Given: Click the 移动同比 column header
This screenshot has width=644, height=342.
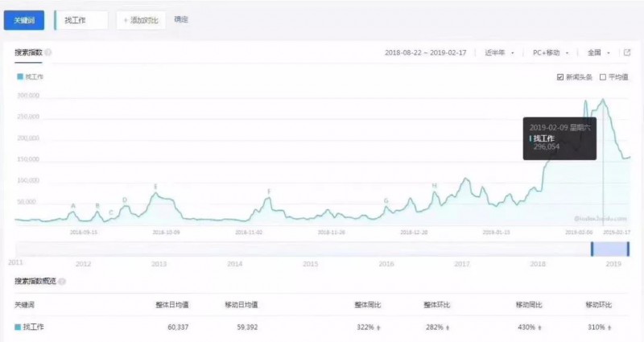Looking at the screenshot, I should point(529,305).
